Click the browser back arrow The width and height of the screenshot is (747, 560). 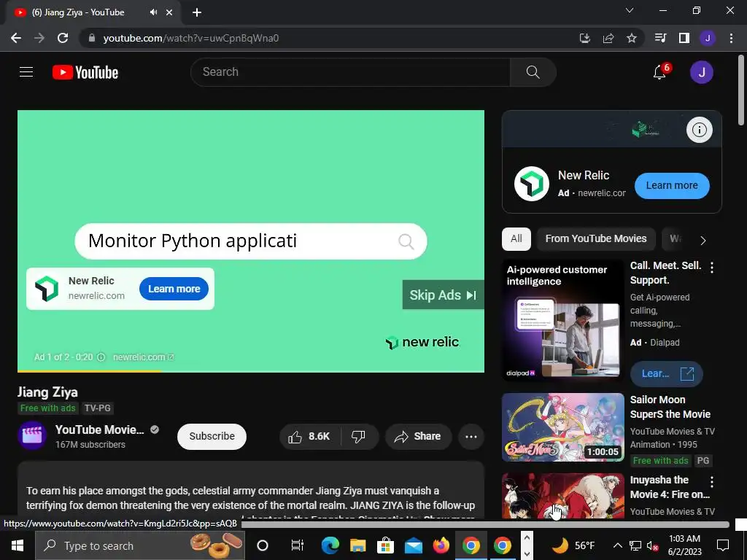pyautogui.click(x=16, y=38)
